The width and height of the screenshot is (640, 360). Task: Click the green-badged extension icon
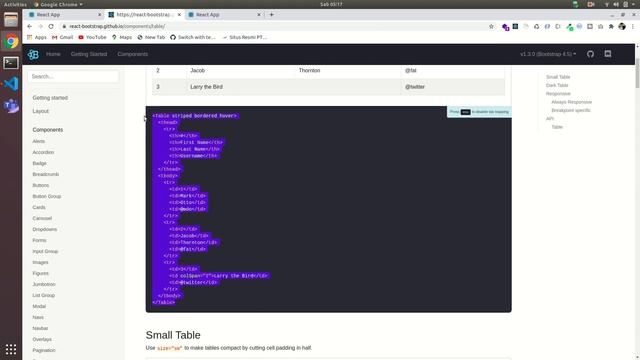[569, 27]
